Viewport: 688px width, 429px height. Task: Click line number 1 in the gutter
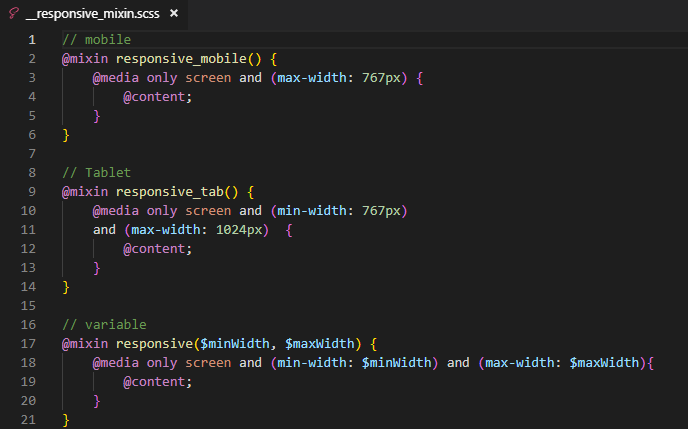click(x=32, y=40)
